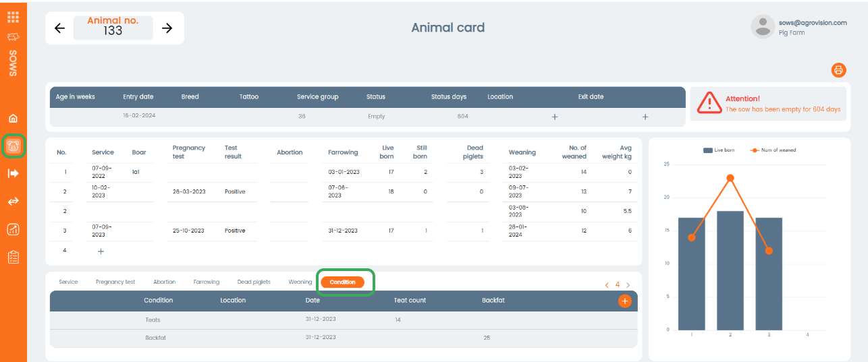Click the Service group value 36
Image resolution: width=868 pixels, height=362 pixels.
pos(302,117)
